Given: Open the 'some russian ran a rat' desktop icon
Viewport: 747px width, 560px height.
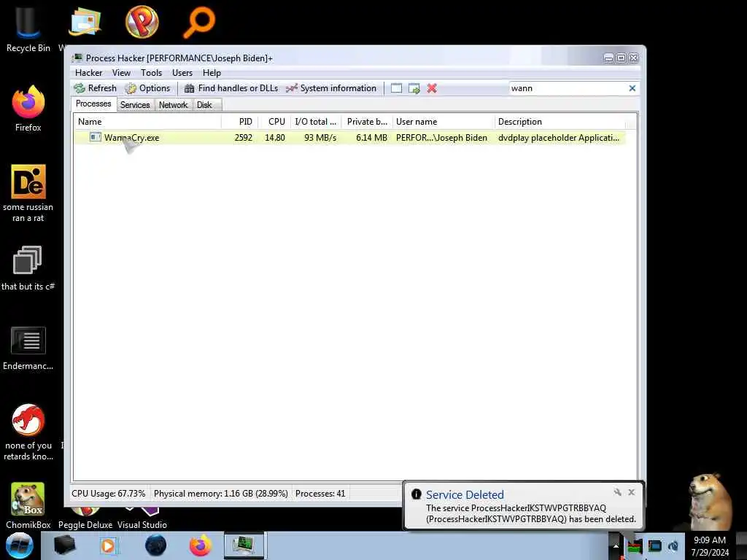Looking at the screenshot, I should pos(28,192).
